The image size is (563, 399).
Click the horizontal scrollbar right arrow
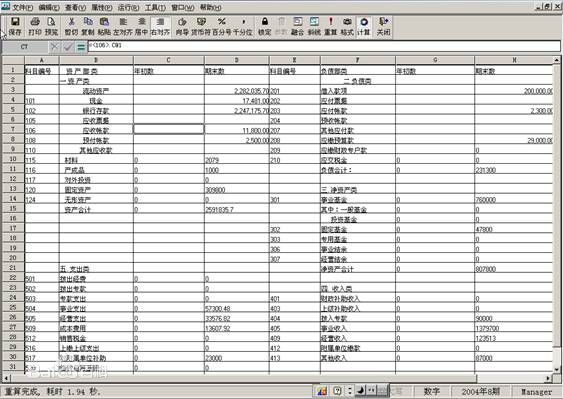click(548, 378)
